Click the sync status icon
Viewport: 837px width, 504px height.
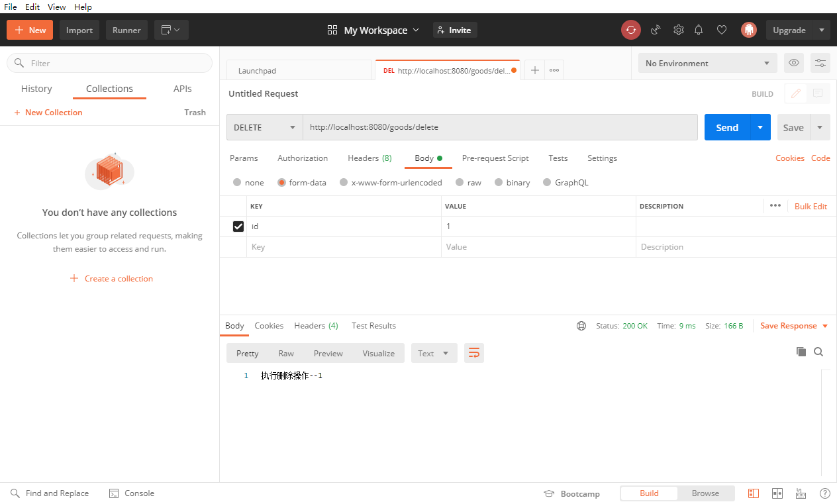(x=631, y=30)
